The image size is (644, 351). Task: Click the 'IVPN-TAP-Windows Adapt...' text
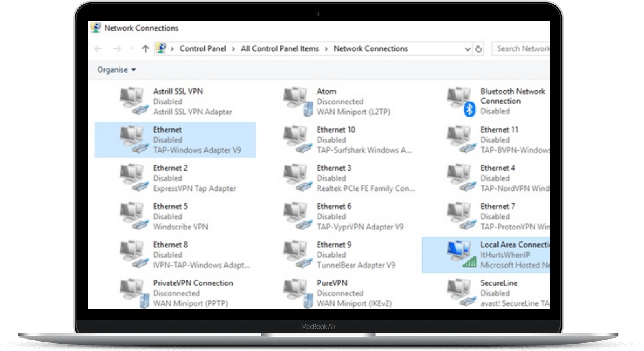point(201,265)
